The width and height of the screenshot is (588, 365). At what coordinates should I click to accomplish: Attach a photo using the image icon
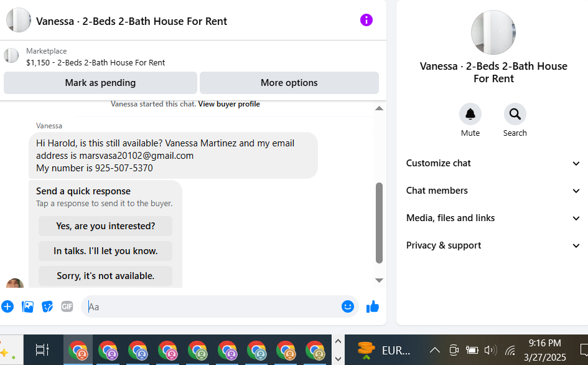[27, 306]
